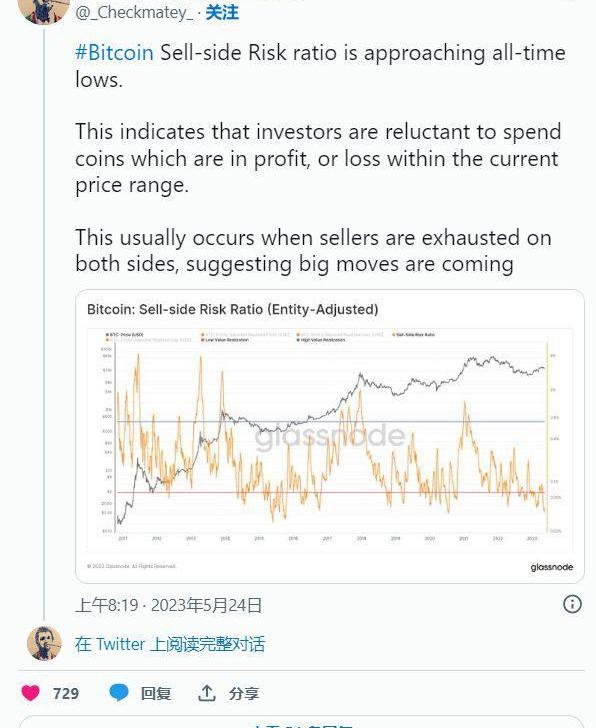This screenshot has height=728, width=596.
Task: Toggle the BTC Price (USD) legend entry
Action: pyautogui.click(x=124, y=334)
